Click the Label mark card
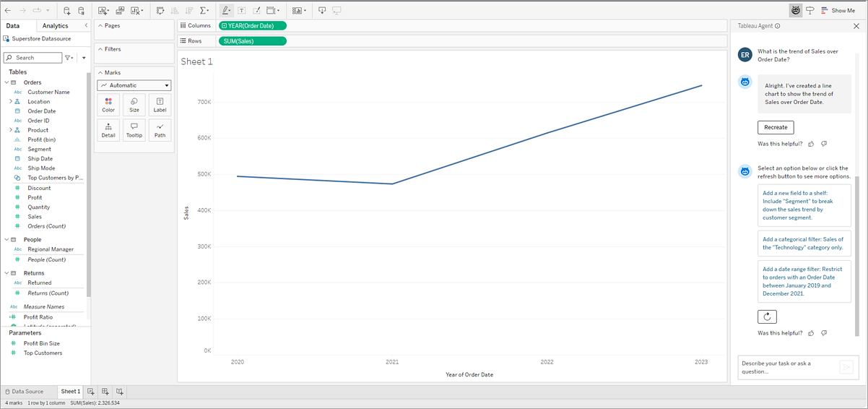This screenshot has width=868, height=409. click(x=160, y=105)
